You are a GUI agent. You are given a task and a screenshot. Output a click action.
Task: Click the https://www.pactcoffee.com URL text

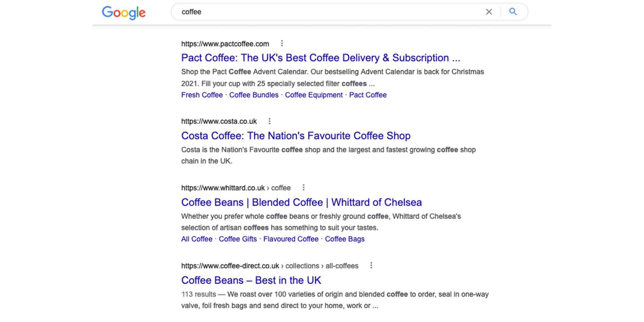coord(225,44)
